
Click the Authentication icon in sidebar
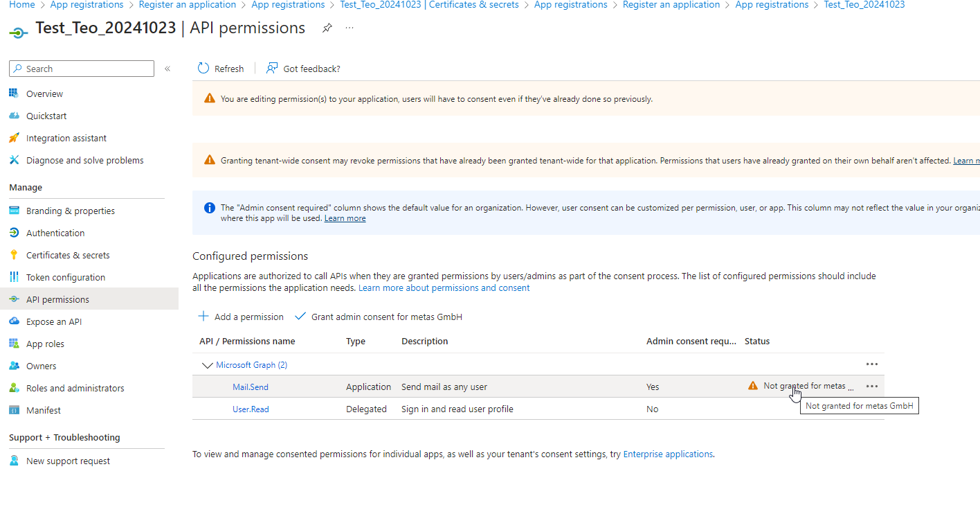click(14, 233)
